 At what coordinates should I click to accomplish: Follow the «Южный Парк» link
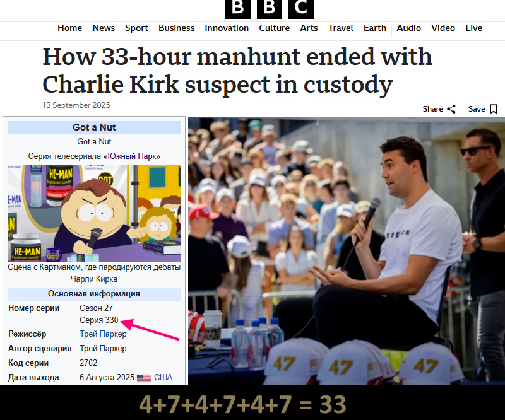132,156
